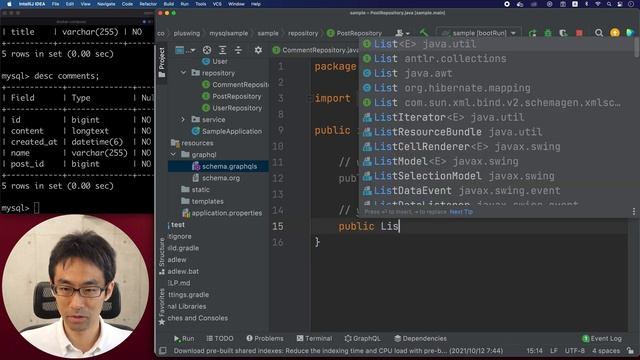Select schema.graphqls file in project tree
Screen dimensions: 640x360
224,166
